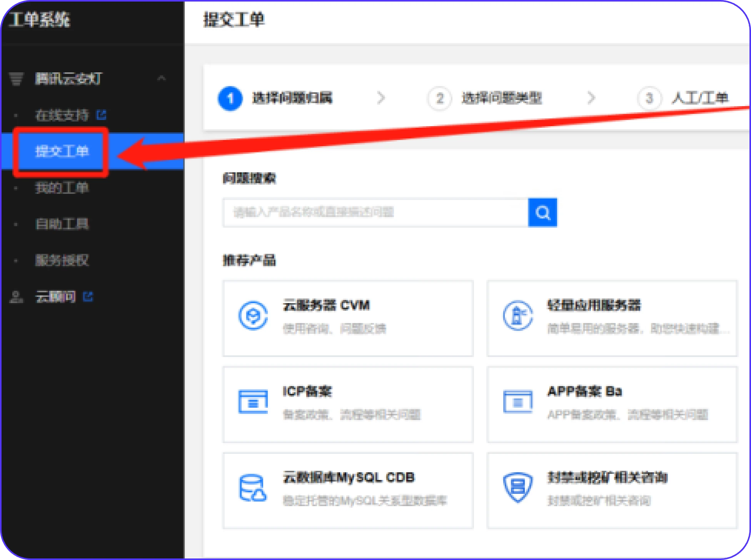Screen dimensions: 751x560
Task: Click the external link icon beside 在线支持
Action: coord(102,115)
